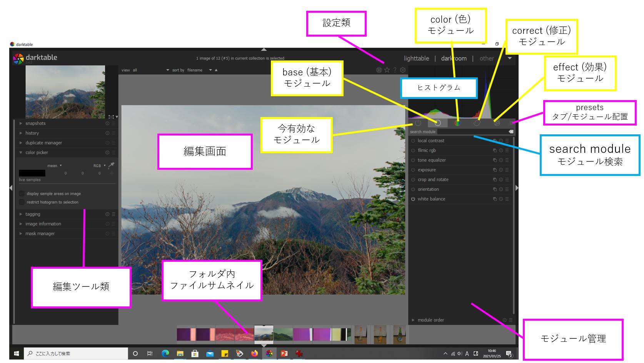Screen dimensions: 644x363
Task: Open the effect modules group
Action: tap(497, 123)
